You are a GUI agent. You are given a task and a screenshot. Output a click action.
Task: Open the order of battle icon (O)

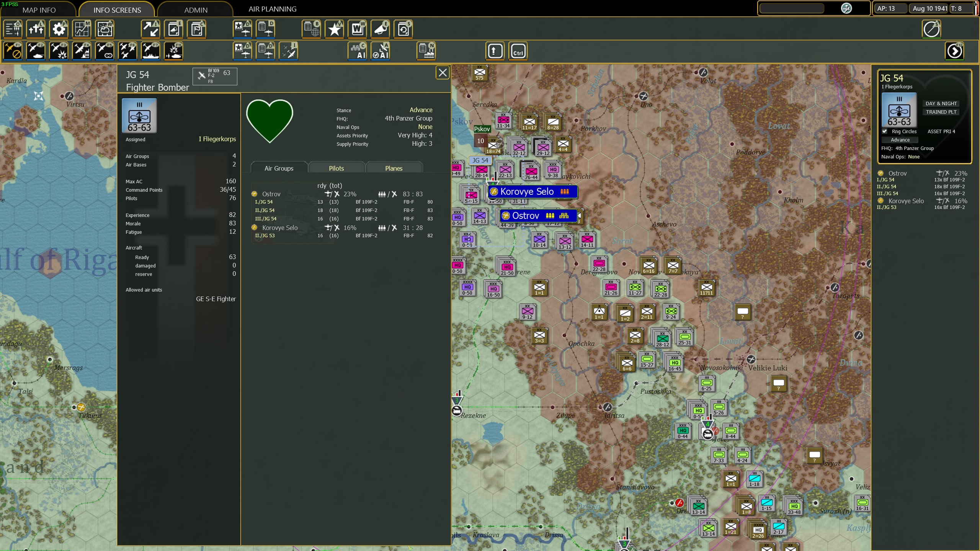[x=13, y=29]
